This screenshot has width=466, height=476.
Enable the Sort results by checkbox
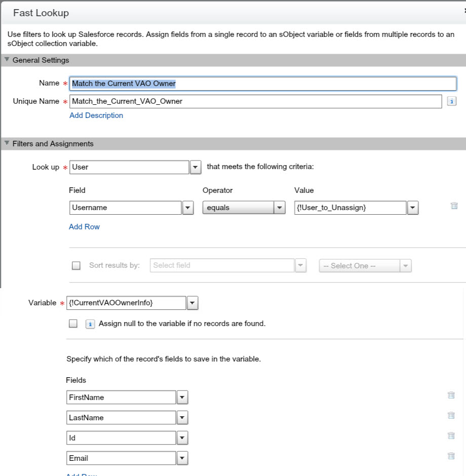click(76, 266)
